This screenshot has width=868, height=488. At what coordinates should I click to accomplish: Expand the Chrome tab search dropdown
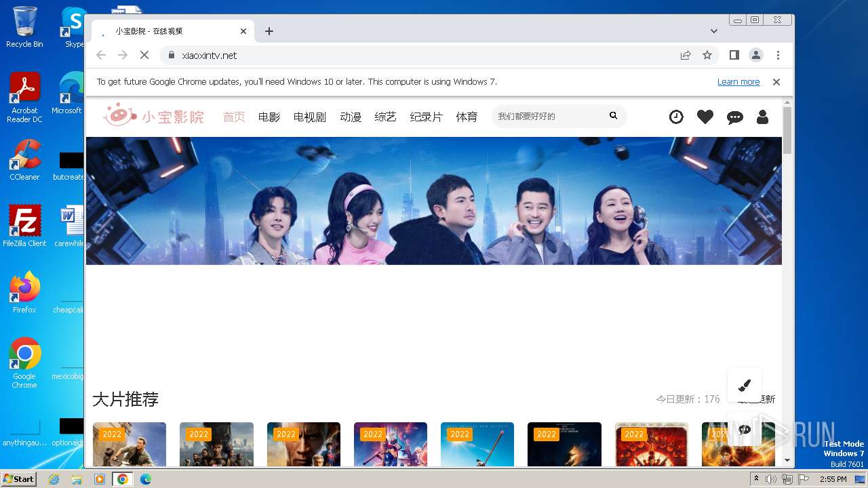(714, 31)
